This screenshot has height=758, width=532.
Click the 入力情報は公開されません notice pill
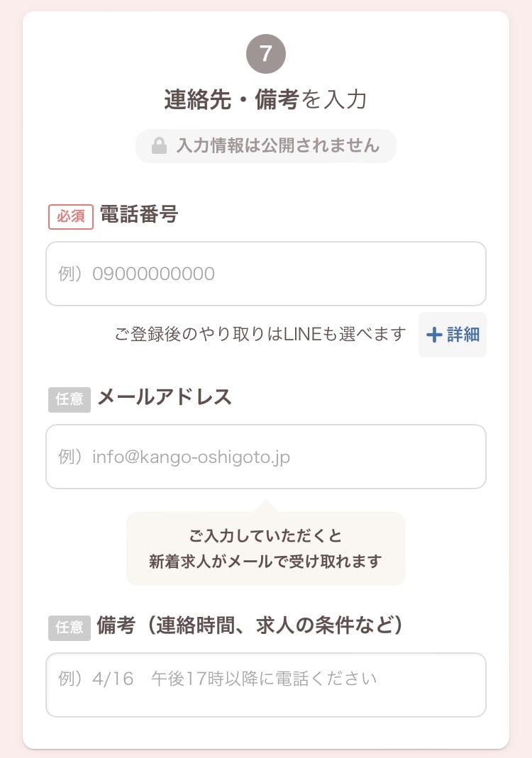(x=266, y=145)
